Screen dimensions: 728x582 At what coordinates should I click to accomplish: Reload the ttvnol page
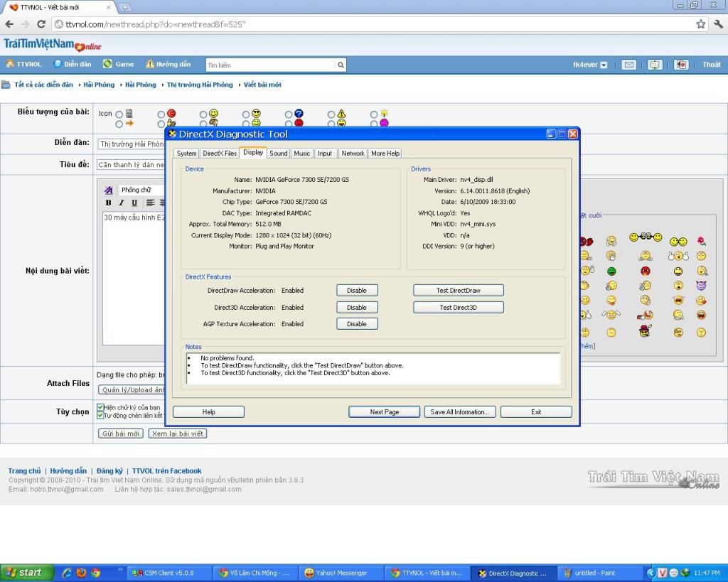click(x=41, y=24)
